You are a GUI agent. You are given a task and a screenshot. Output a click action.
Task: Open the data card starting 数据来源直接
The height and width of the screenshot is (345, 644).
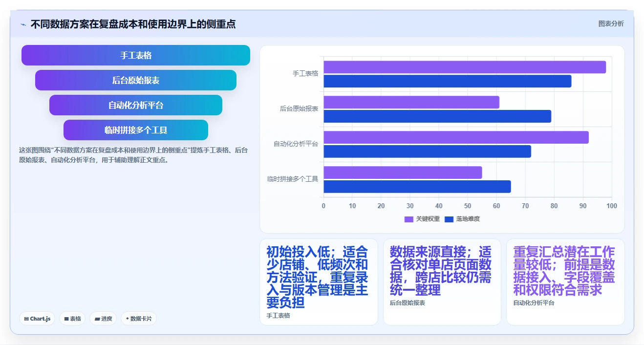(442, 282)
